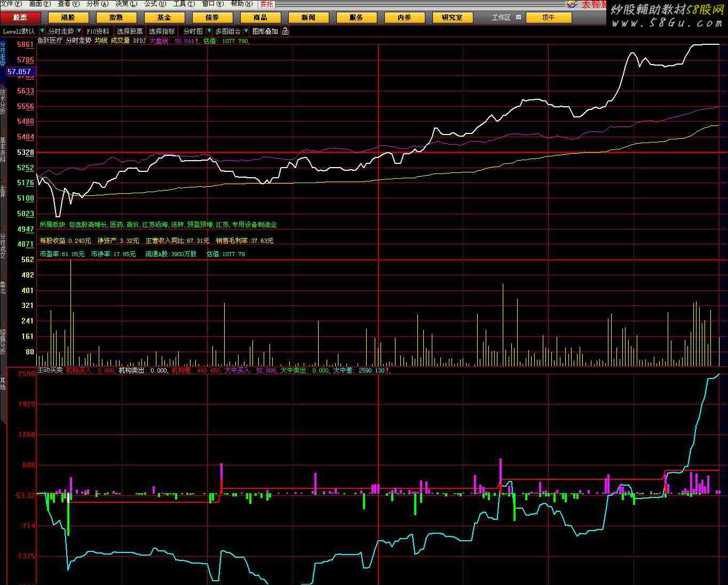Switch to 盘口 sidebar tab
Viewport: 728px width, 585px height.
pyautogui.click(x=3, y=287)
